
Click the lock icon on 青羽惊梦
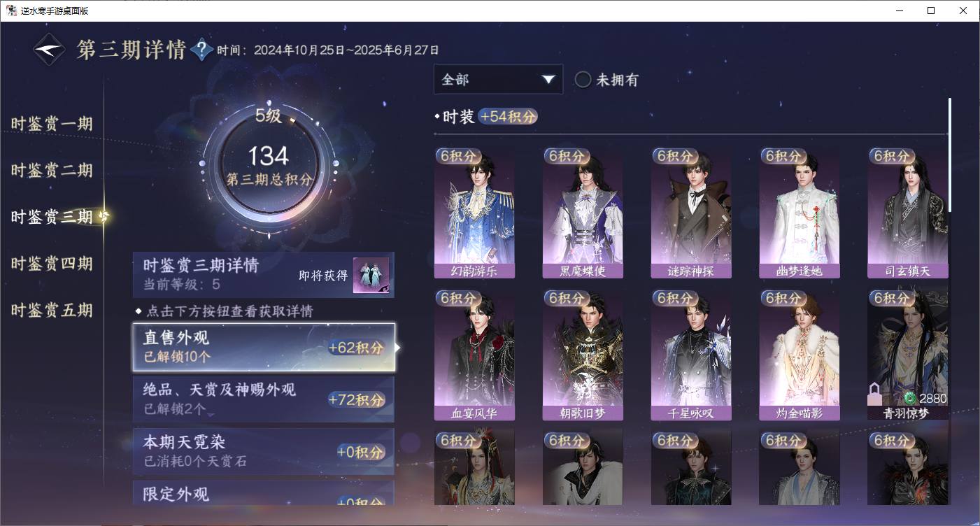tap(874, 395)
